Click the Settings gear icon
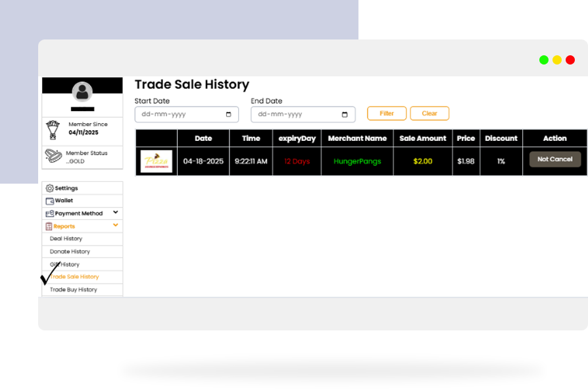This screenshot has height=389, width=588. [x=50, y=188]
